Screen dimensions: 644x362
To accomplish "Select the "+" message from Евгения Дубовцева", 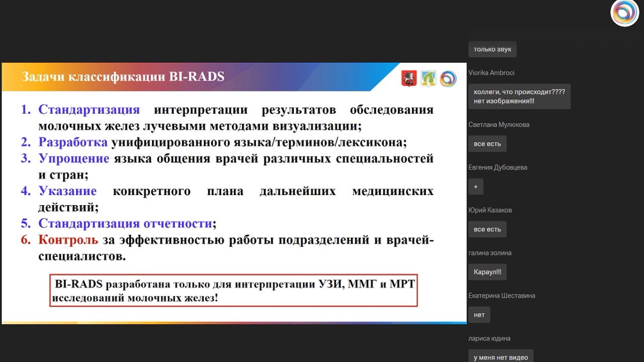I will coord(476,187).
